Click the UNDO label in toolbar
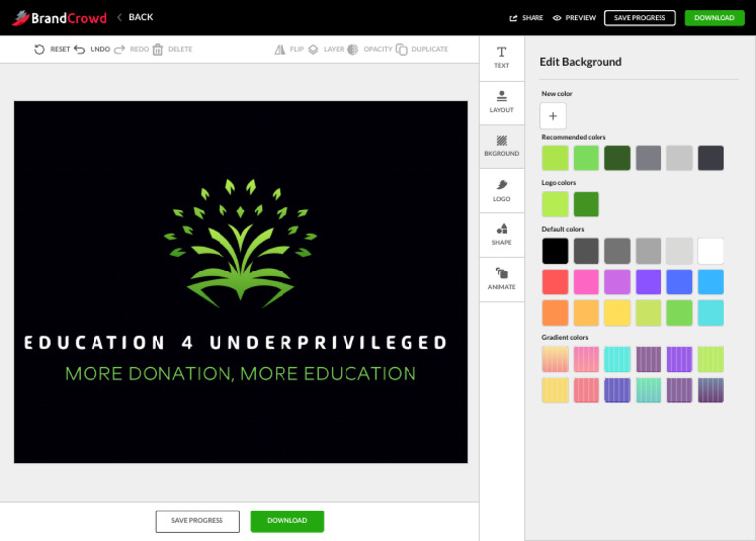Image resolution: width=756 pixels, height=541 pixels. click(x=99, y=49)
